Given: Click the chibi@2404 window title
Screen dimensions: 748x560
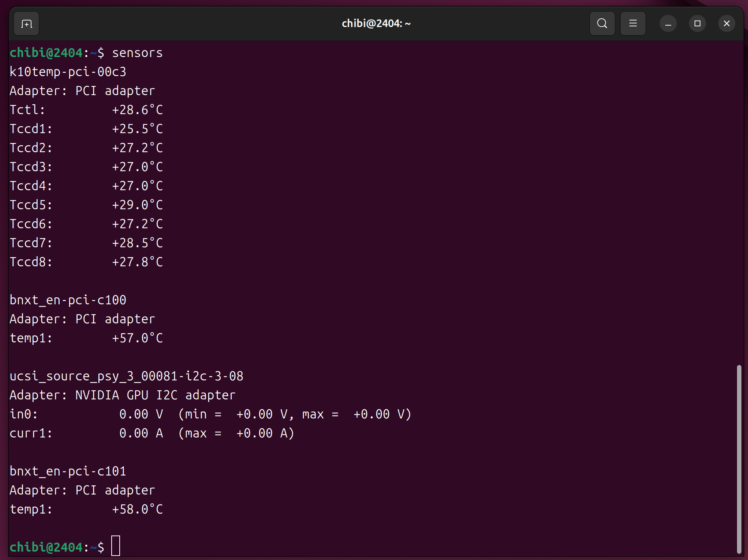Looking at the screenshot, I should [x=376, y=24].
